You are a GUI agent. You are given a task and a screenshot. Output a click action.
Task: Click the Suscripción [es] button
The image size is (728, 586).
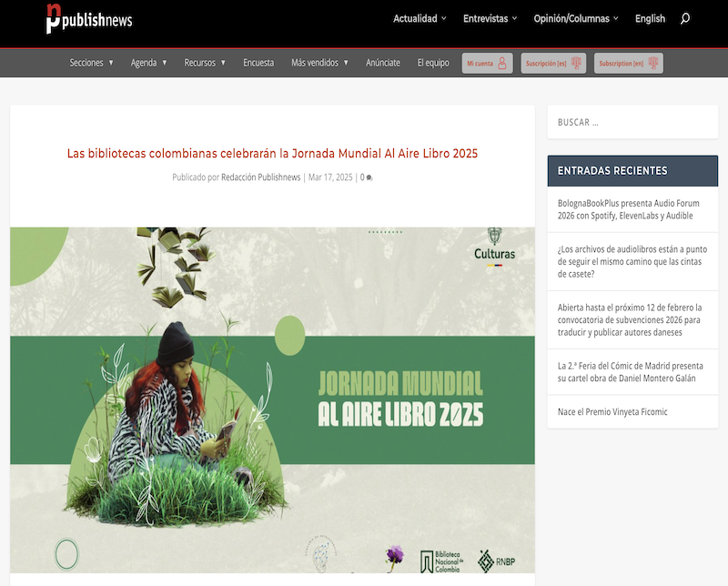(x=553, y=63)
